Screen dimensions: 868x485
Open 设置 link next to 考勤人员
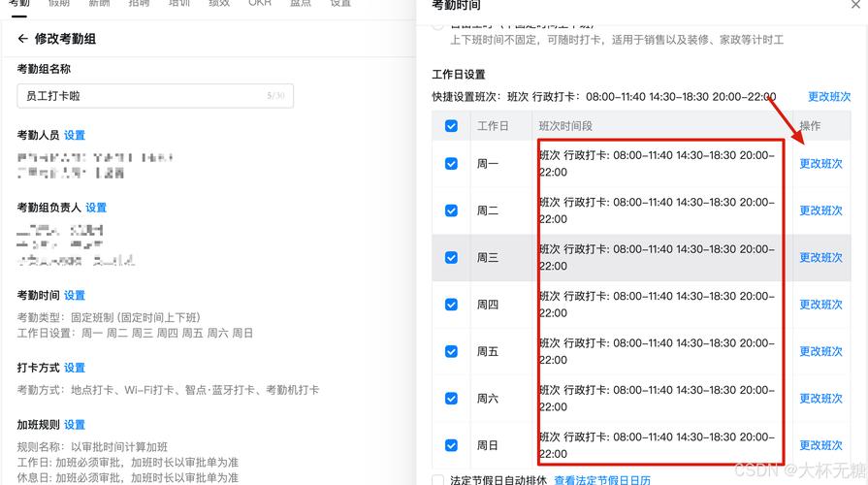(74, 135)
